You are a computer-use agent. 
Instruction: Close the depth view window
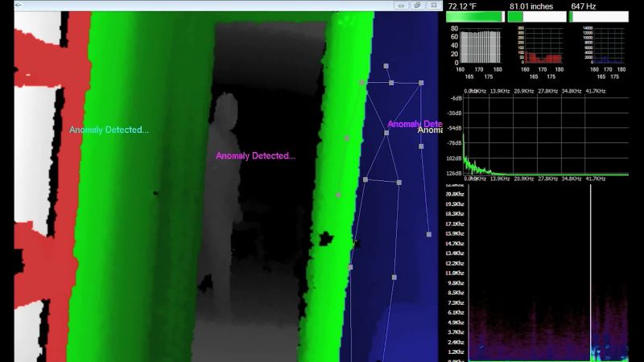click(434, 6)
